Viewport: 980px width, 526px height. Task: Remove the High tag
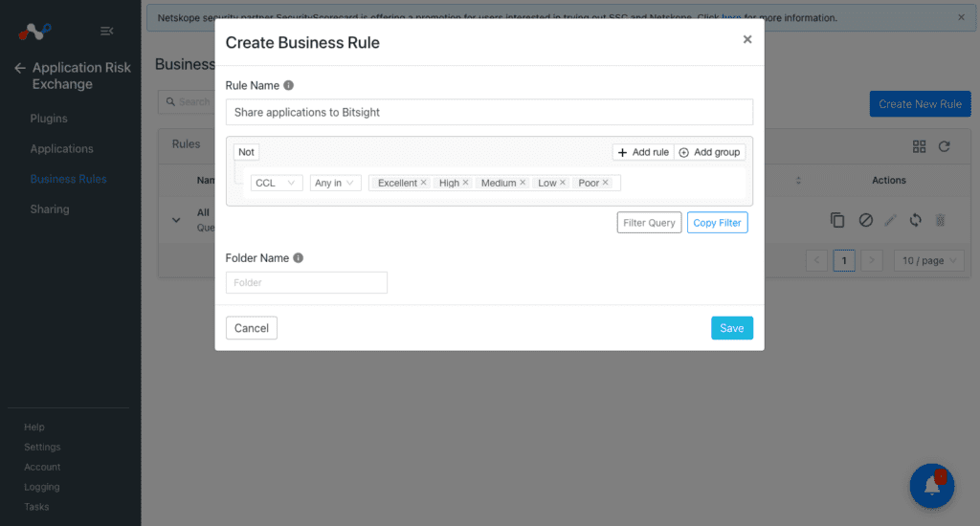tap(465, 183)
